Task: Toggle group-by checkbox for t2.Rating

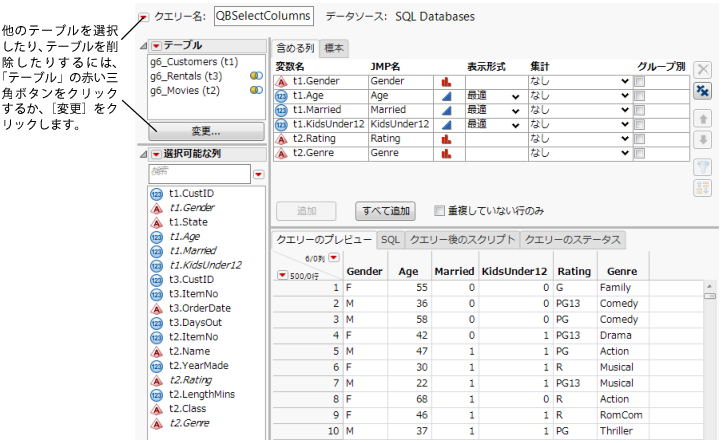Action: pos(640,138)
